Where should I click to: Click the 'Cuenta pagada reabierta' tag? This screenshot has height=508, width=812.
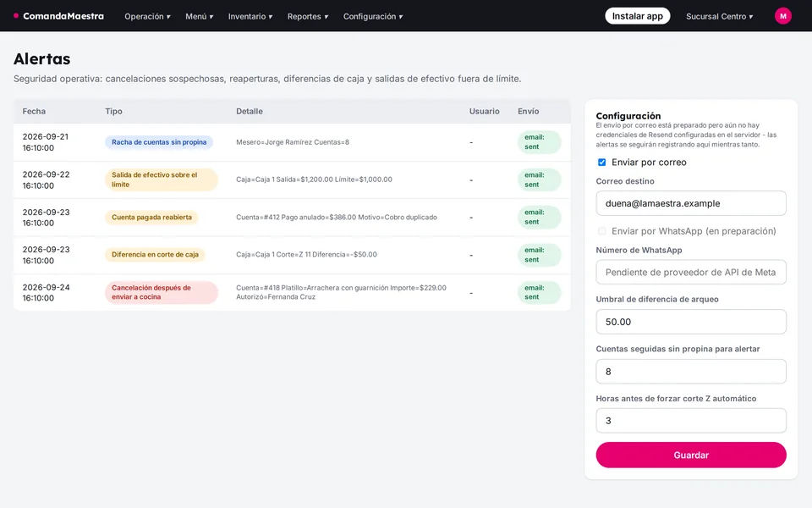151,218
